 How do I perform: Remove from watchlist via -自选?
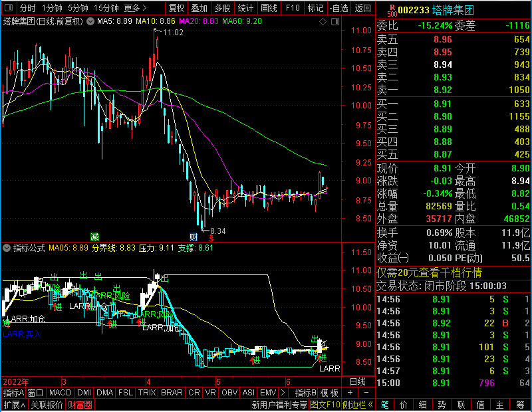pos(338,8)
